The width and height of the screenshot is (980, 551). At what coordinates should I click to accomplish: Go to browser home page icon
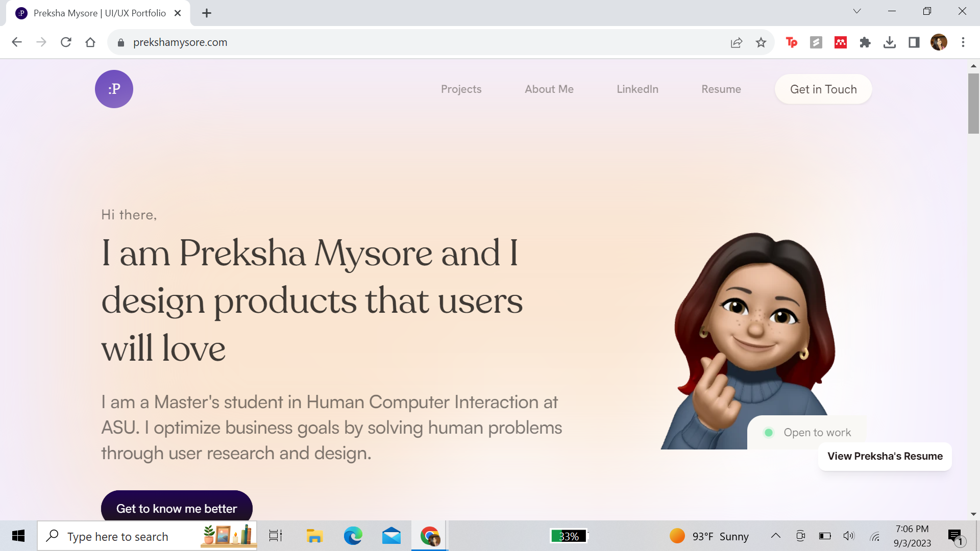click(90, 42)
